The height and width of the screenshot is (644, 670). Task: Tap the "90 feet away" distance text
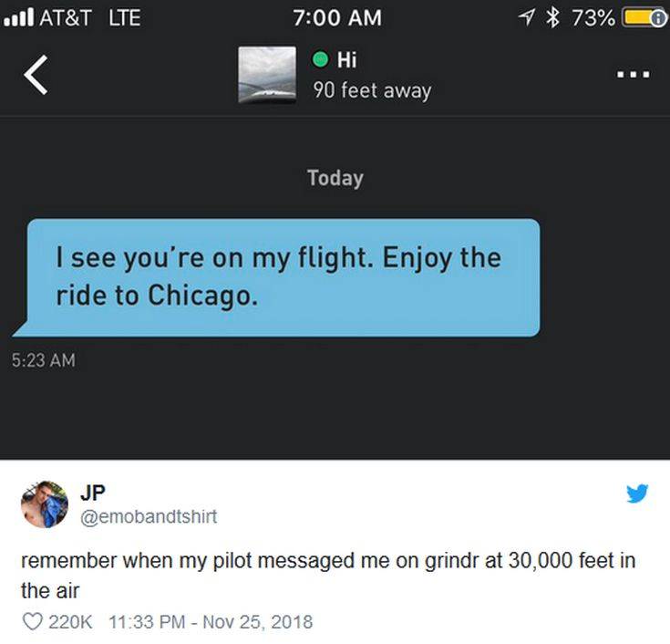coord(371,90)
